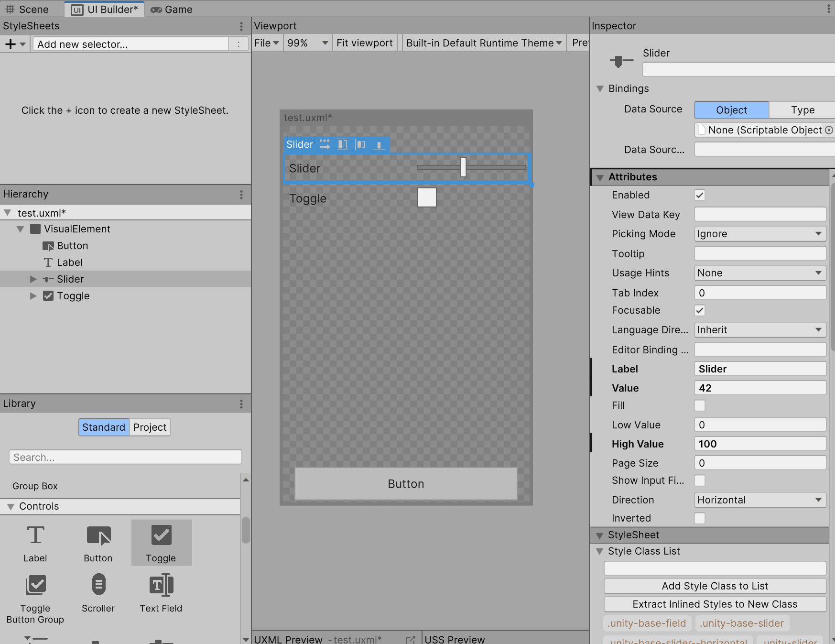
Task: Open the StyleSheets panel options menu
Action: pyautogui.click(x=241, y=26)
